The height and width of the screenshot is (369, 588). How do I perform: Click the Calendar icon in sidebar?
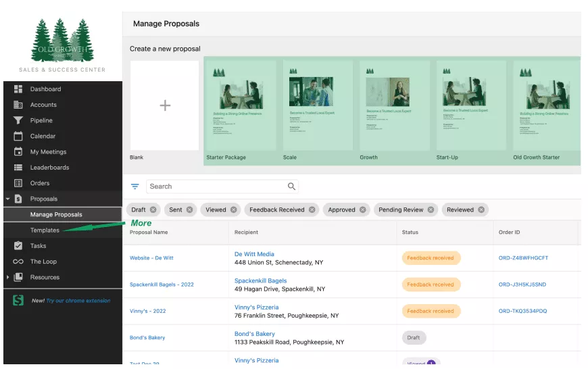pyautogui.click(x=18, y=136)
